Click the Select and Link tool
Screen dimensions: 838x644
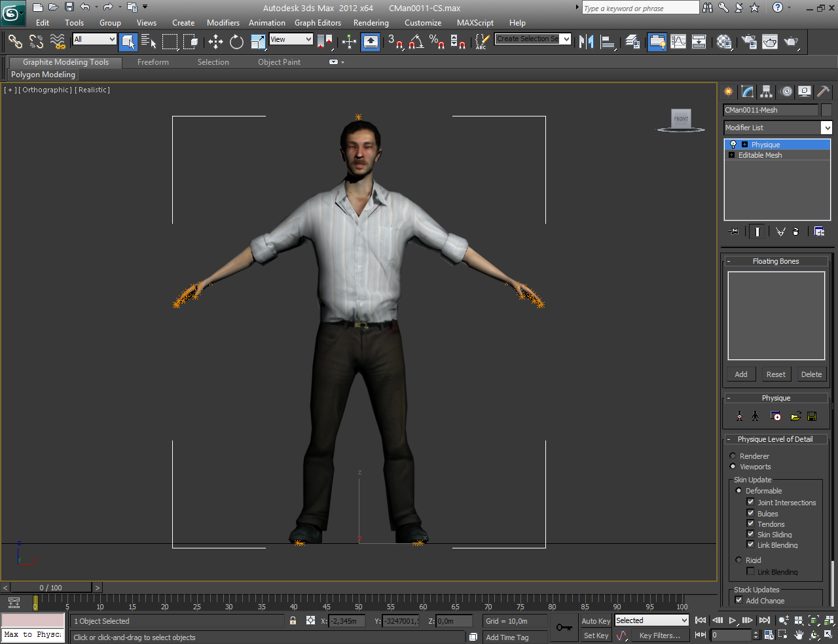click(14, 42)
